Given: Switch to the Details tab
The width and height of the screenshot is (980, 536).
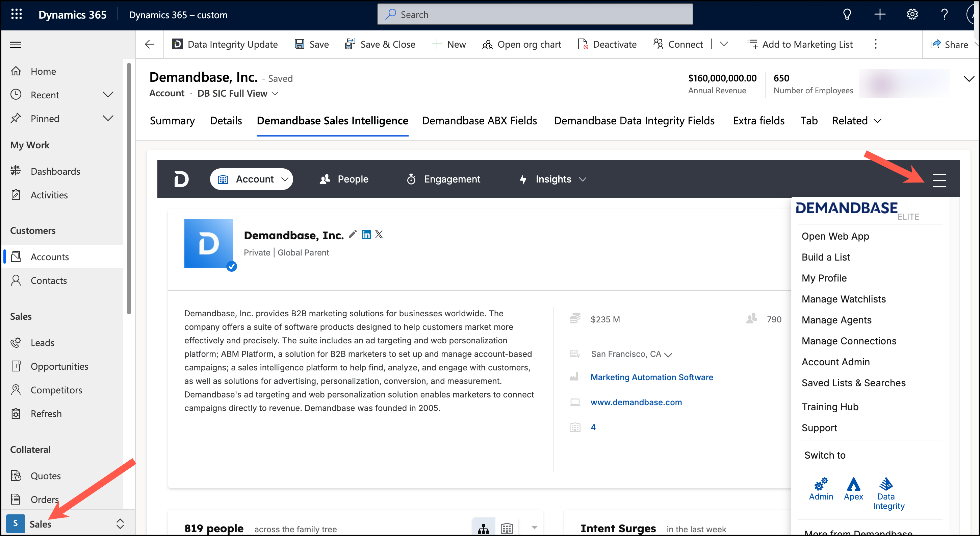Looking at the screenshot, I should (226, 121).
